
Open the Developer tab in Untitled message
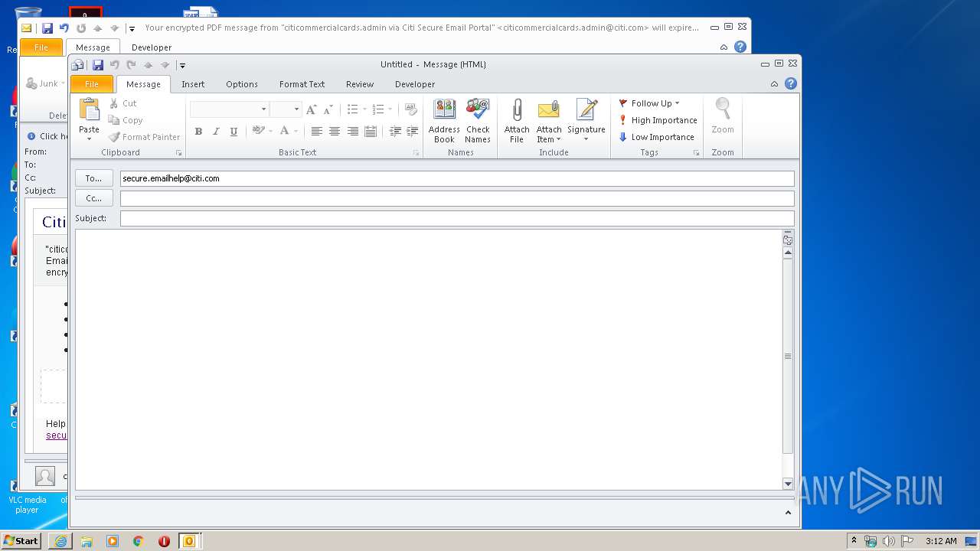415,84
